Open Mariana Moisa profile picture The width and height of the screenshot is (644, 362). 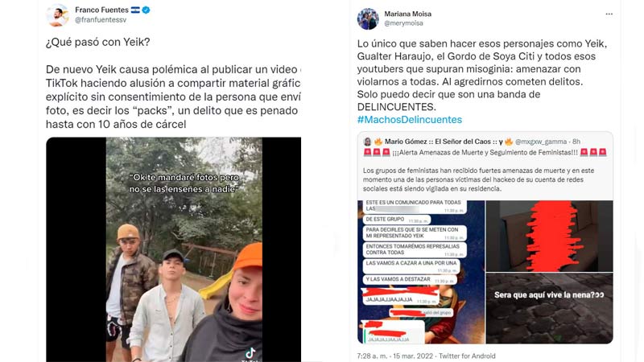point(368,19)
